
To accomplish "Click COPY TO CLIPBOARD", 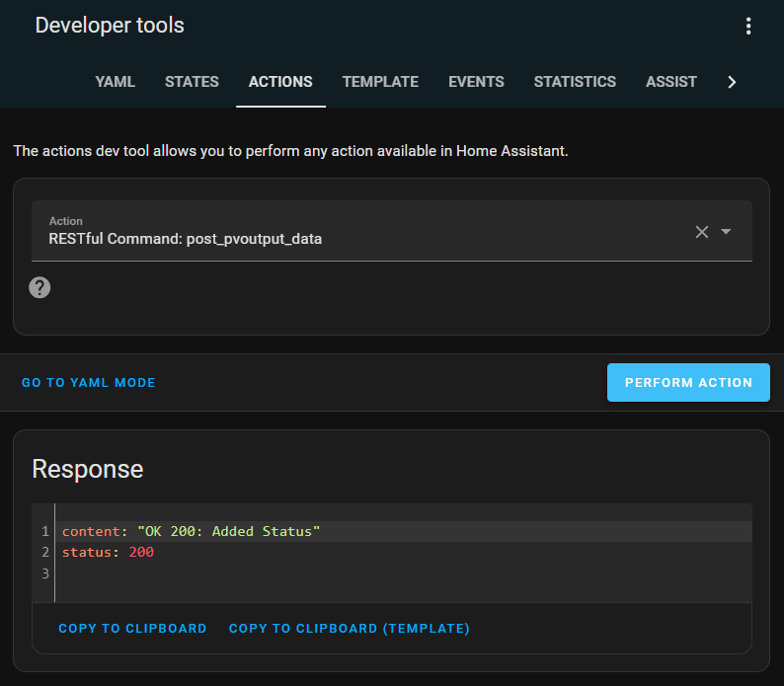I will [132, 628].
